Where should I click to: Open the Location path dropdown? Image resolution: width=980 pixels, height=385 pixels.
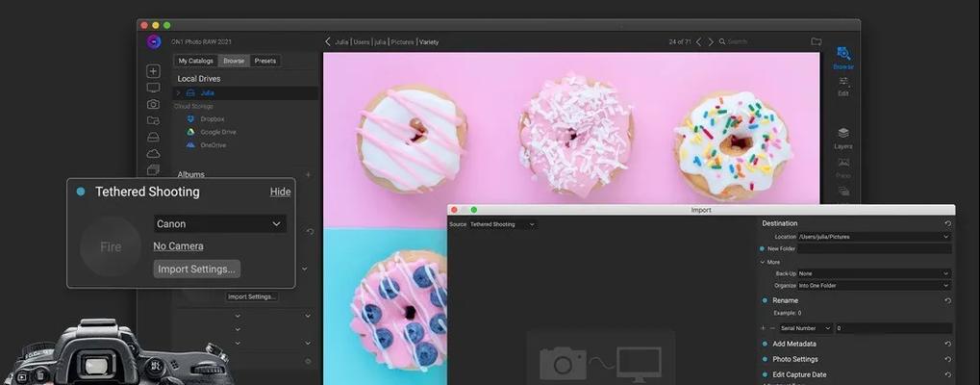point(874,237)
